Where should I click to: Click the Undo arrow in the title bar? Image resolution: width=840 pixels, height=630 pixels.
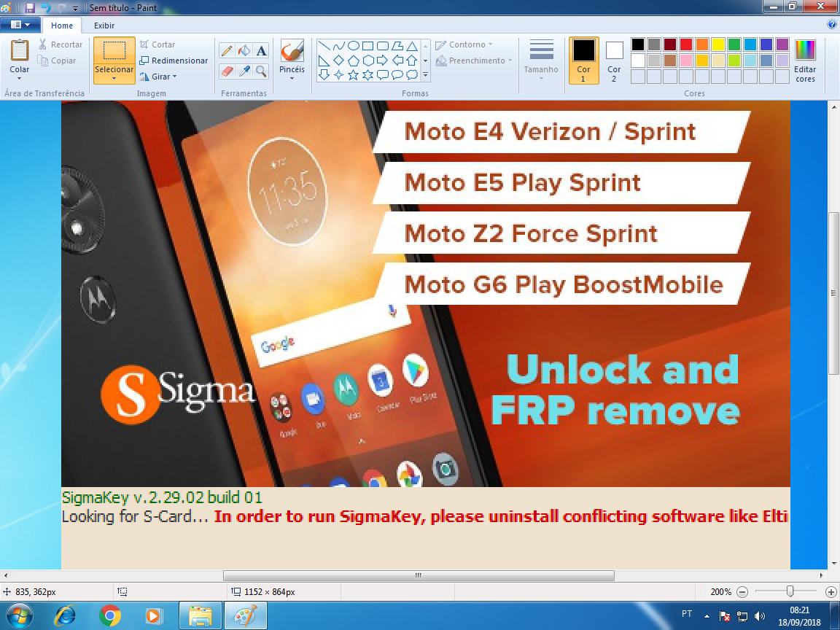[x=45, y=7]
